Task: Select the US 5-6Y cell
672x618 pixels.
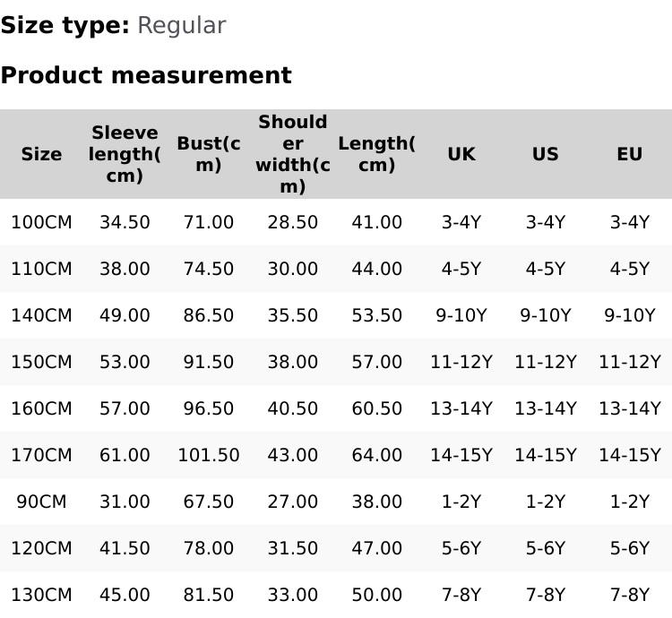Action: (545, 548)
